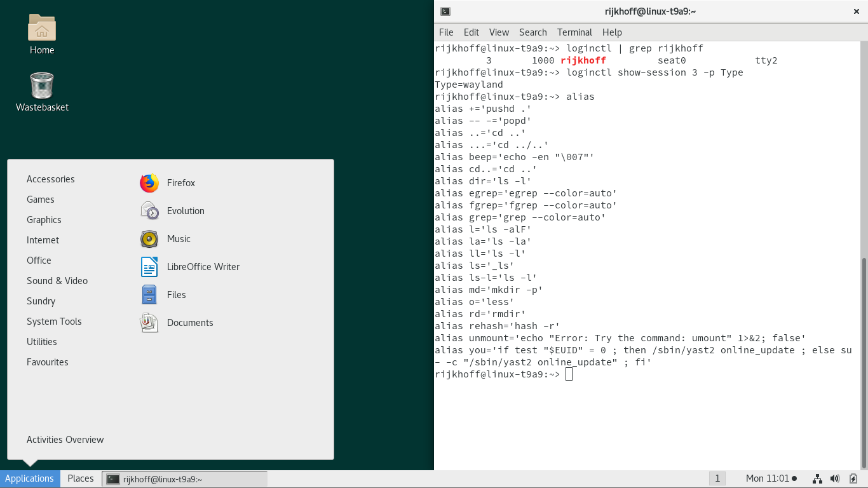The width and height of the screenshot is (868, 488).
Task: Start LibreOffice Writer via its icon
Action: pos(149,267)
